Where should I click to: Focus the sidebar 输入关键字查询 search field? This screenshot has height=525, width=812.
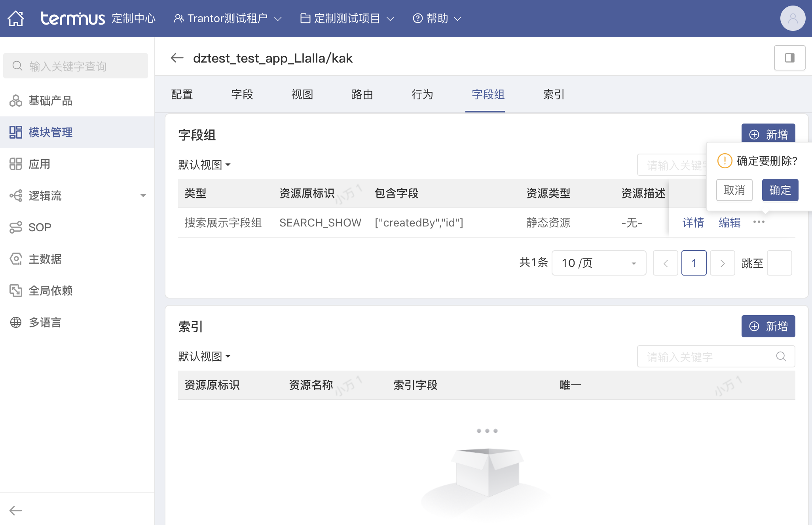pyautogui.click(x=76, y=66)
